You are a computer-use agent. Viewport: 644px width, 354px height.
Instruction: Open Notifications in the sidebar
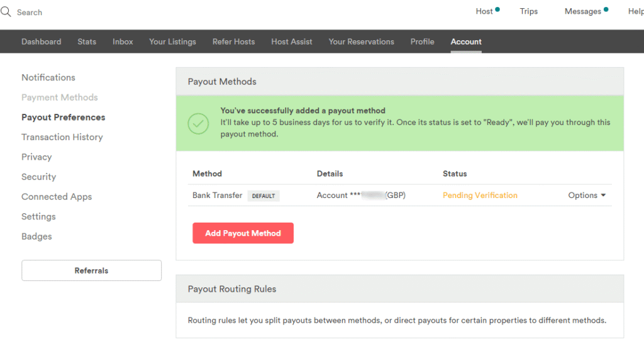tap(48, 77)
